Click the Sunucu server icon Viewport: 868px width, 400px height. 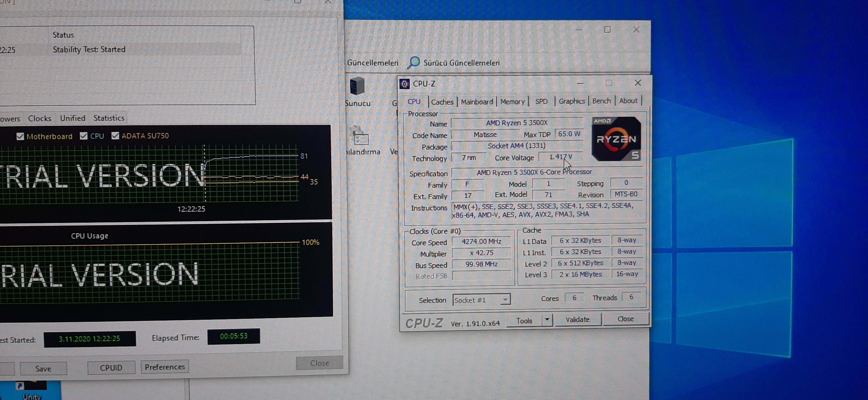pos(357,86)
